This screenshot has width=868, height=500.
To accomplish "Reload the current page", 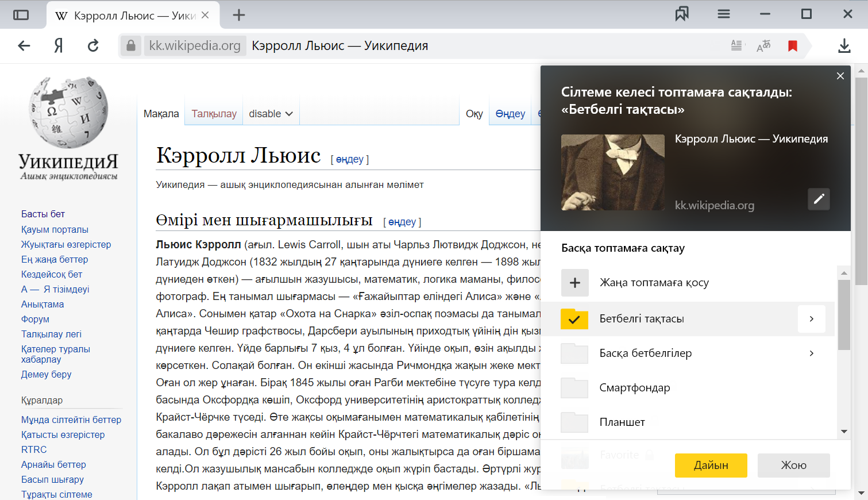I will (x=93, y=45).
